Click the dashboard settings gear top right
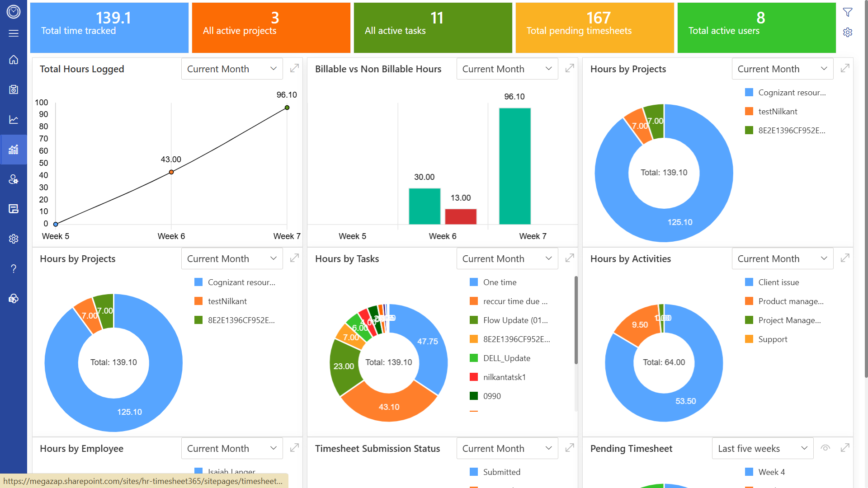 [848, 33]
